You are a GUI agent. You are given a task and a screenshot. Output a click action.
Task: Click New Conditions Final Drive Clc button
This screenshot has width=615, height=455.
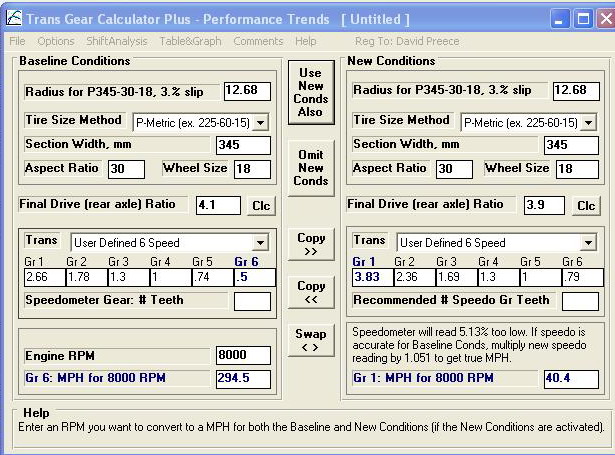point(587,206)
